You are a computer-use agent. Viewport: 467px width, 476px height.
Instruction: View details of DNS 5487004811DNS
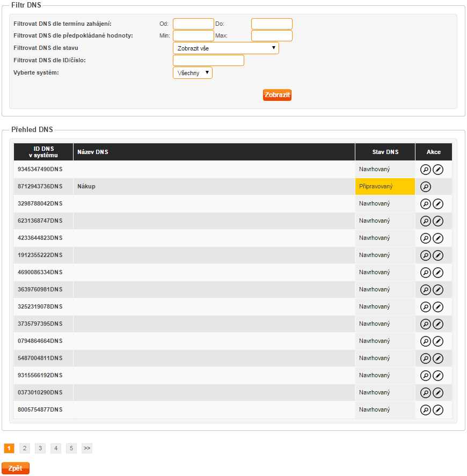pos(426,358)
